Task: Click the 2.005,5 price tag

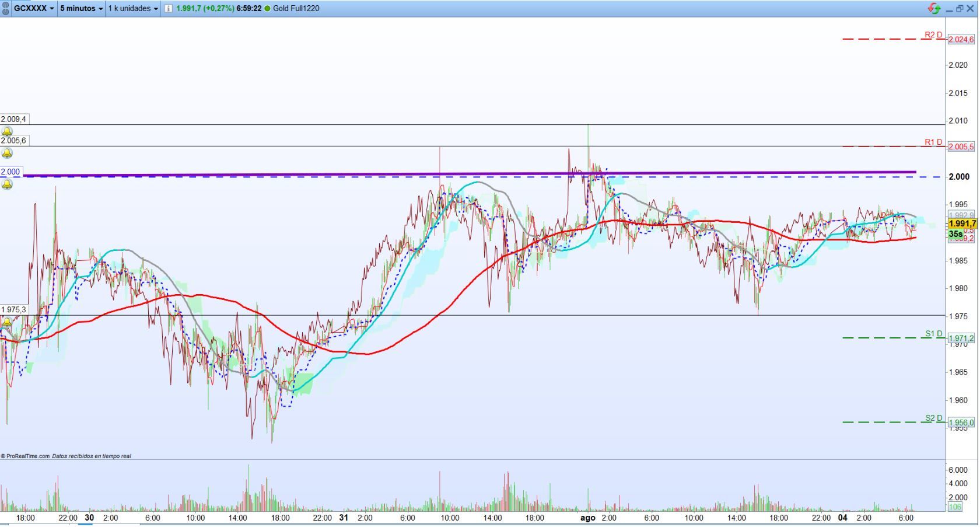Action: tap(961, 147)
